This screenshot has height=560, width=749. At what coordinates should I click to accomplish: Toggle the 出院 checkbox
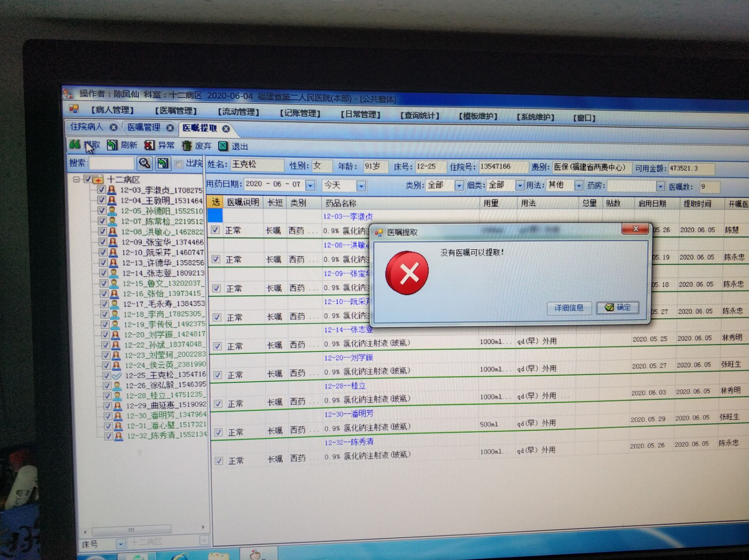click(179, 164)
